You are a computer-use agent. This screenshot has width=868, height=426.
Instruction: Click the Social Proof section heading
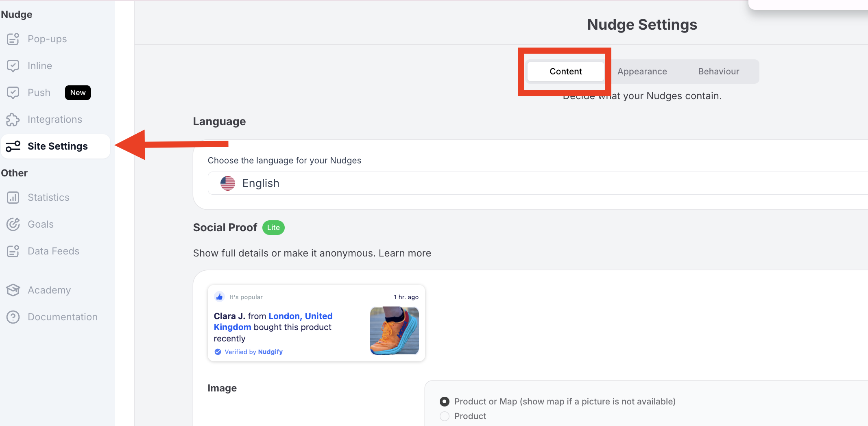(225, 228)
